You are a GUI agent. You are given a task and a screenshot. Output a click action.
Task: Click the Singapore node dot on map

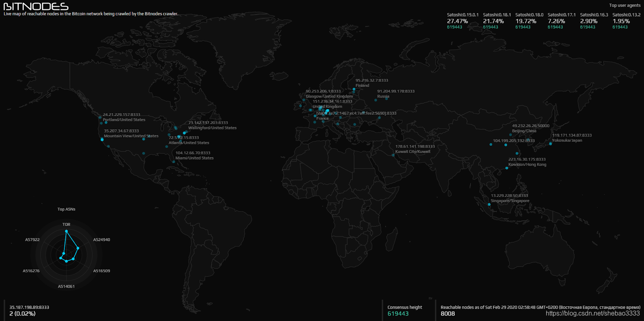pyautogui.click(x=489, y=205)
